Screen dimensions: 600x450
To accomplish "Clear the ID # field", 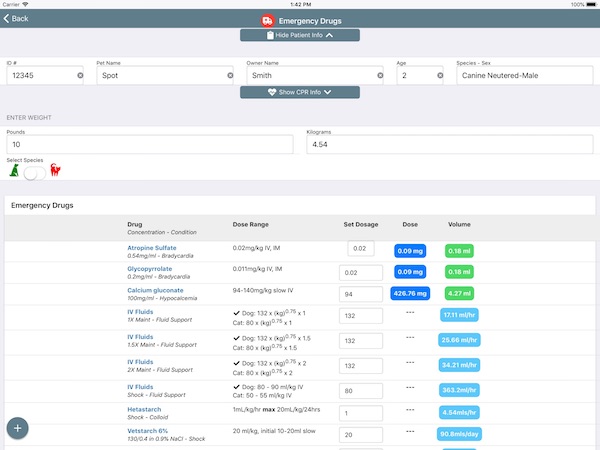I will tap(80, 75).
